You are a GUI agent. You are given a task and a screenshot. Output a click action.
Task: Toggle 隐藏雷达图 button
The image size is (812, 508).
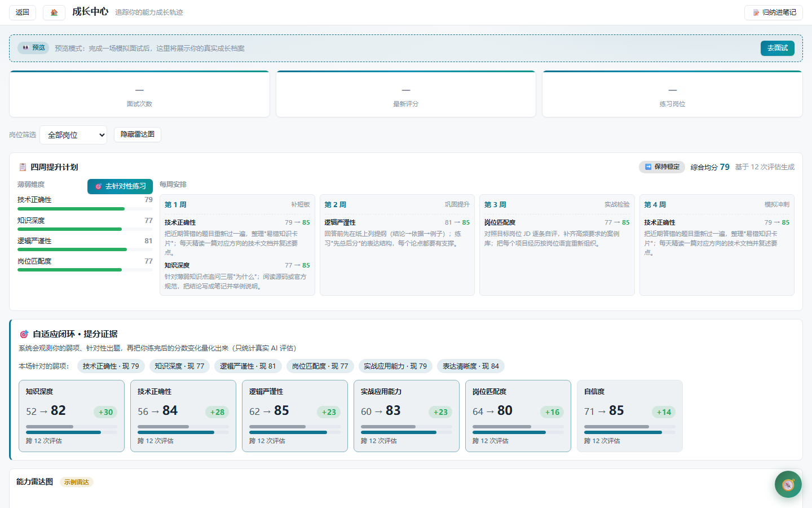point(138,134)
